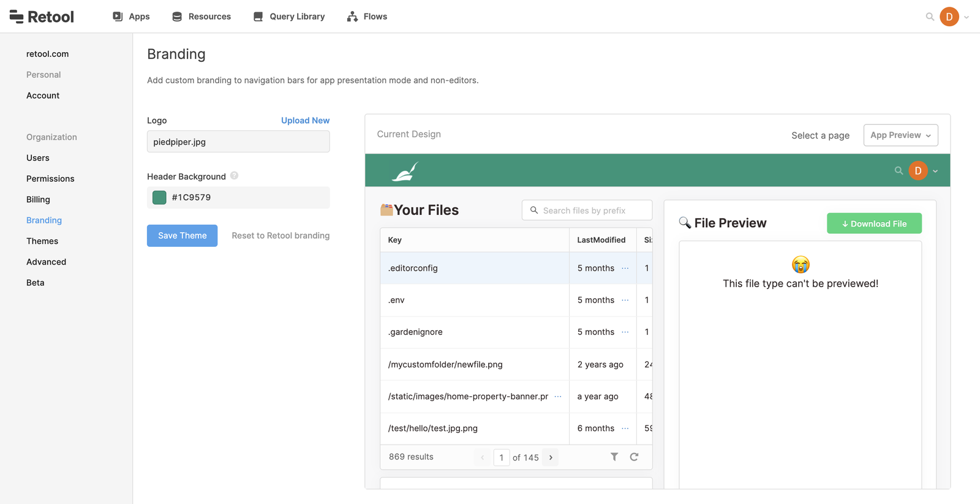Go to next page of files table
The image size is (980, 504).
[551, 457]
